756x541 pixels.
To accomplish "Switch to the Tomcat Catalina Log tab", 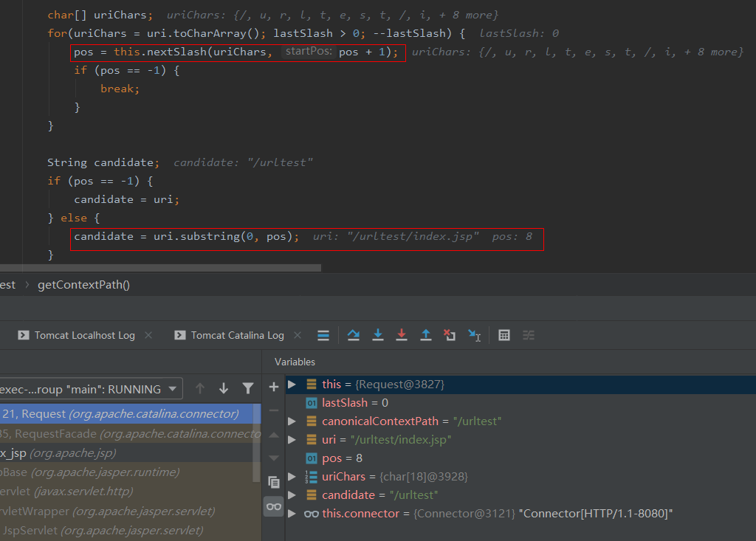I will [x=237, y=335].
